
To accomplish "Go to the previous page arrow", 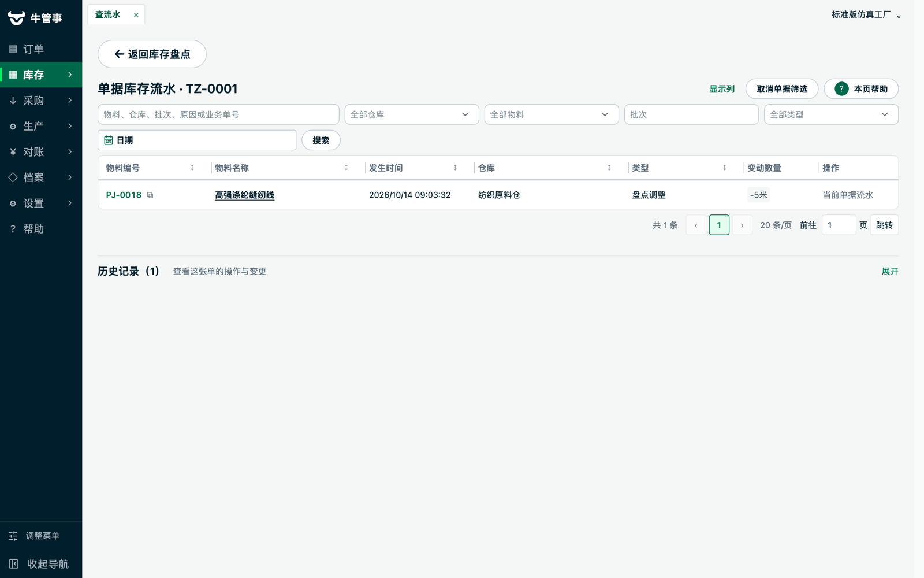I will (696, 225).
